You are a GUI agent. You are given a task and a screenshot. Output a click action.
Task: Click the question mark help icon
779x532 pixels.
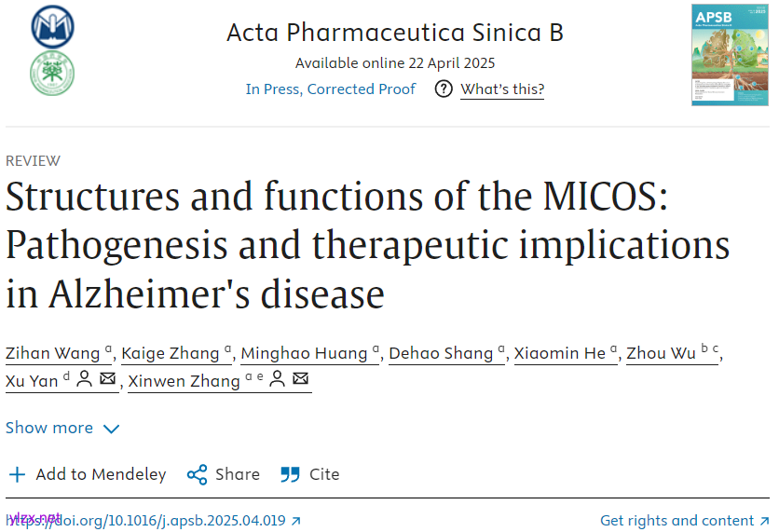[x=444, y=89]
